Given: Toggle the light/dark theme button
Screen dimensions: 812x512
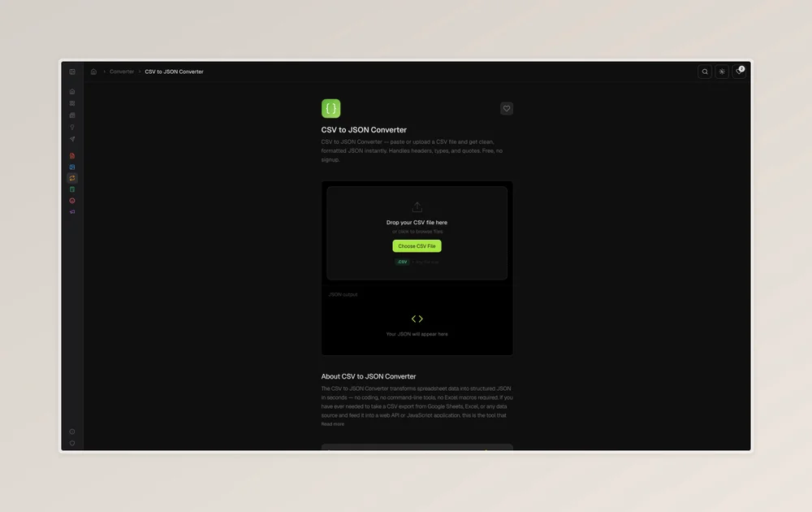Looking at the screenshot, I should click(722, 72).
